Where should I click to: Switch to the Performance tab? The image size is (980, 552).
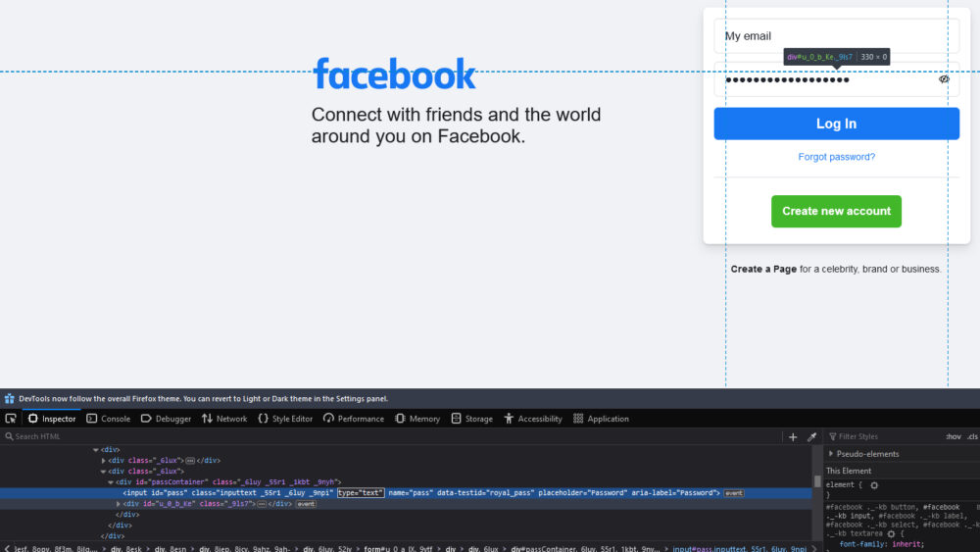[x=354, y=419]
